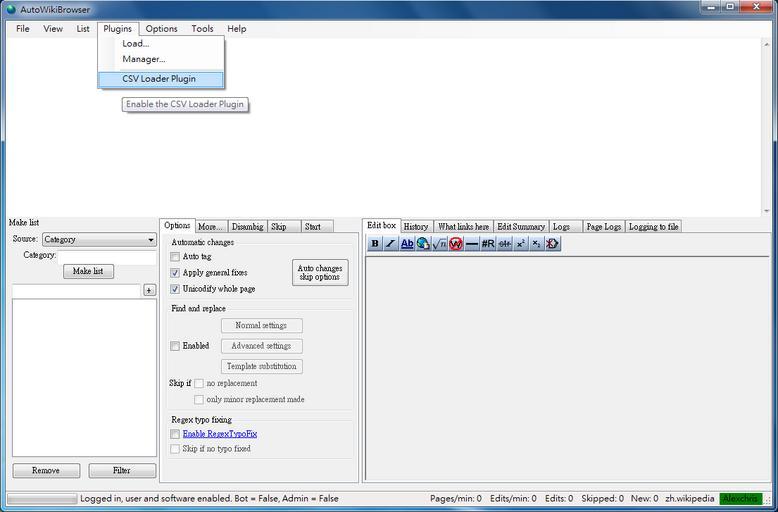Open Manager... from the Plugins menu
The height and width of the screenshot is (512, 778).
point(143,59)
